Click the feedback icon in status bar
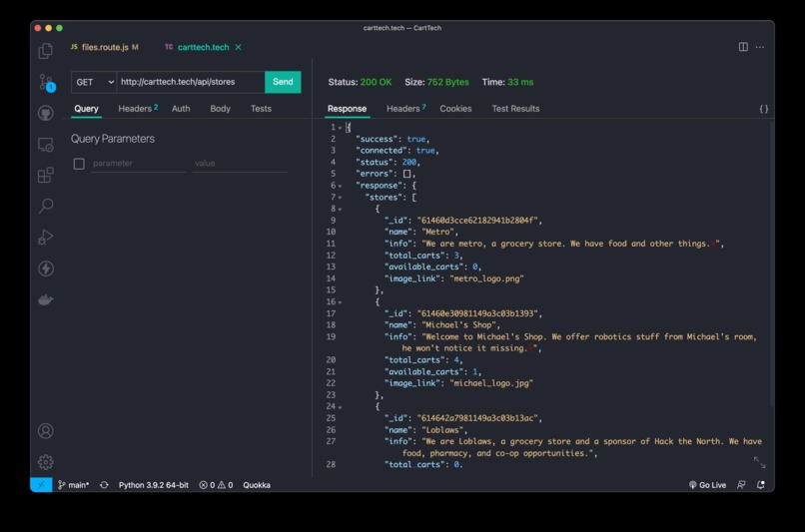Screen dimensions: 805x532 741,485
